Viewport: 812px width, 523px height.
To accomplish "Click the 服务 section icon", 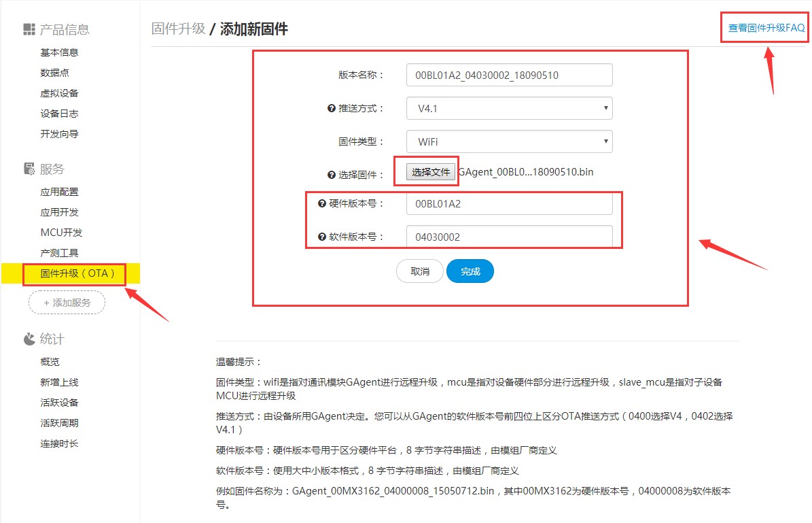I will click(29, 169).
